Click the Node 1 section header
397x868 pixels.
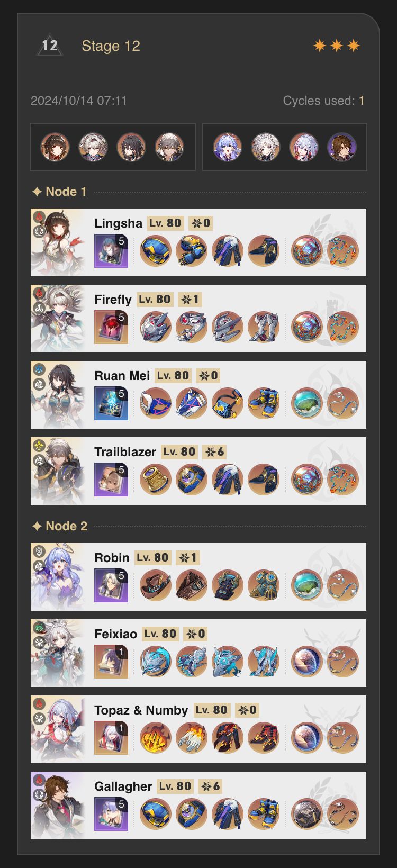[59, 192]
